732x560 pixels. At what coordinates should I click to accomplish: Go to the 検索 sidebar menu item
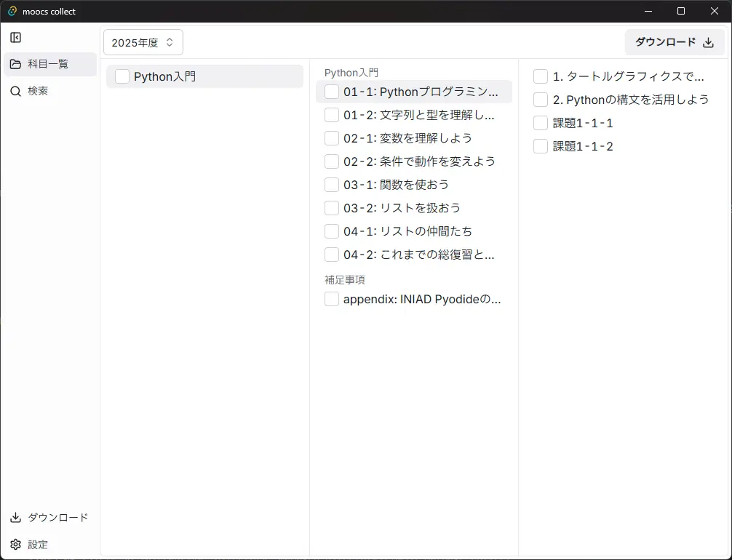pyautogui.click(x=38, y=92)
